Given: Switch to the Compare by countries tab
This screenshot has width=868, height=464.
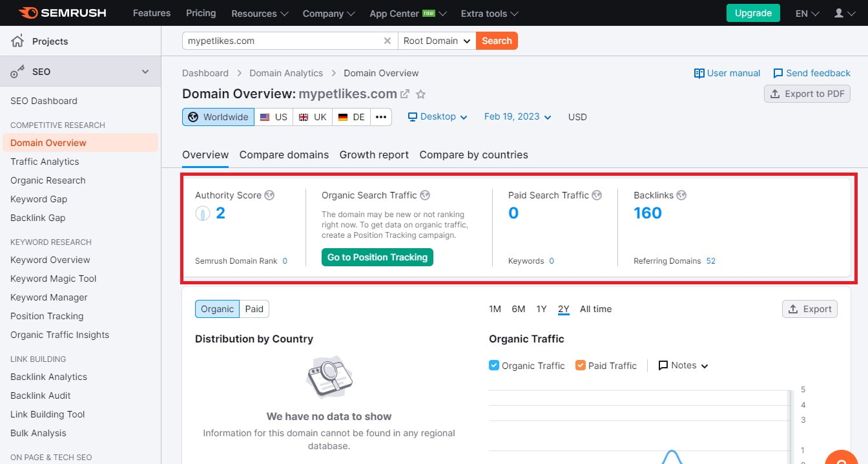Looking at the screenshot, I should point(473,154).
